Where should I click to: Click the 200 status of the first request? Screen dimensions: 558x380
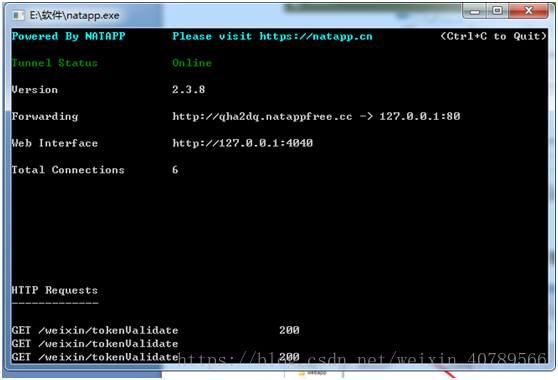289,330
